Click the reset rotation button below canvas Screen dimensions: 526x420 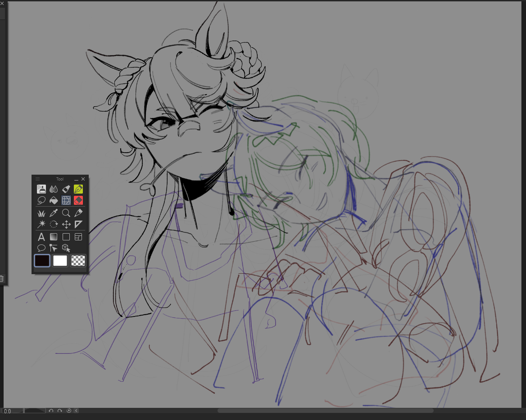point(69,411)
